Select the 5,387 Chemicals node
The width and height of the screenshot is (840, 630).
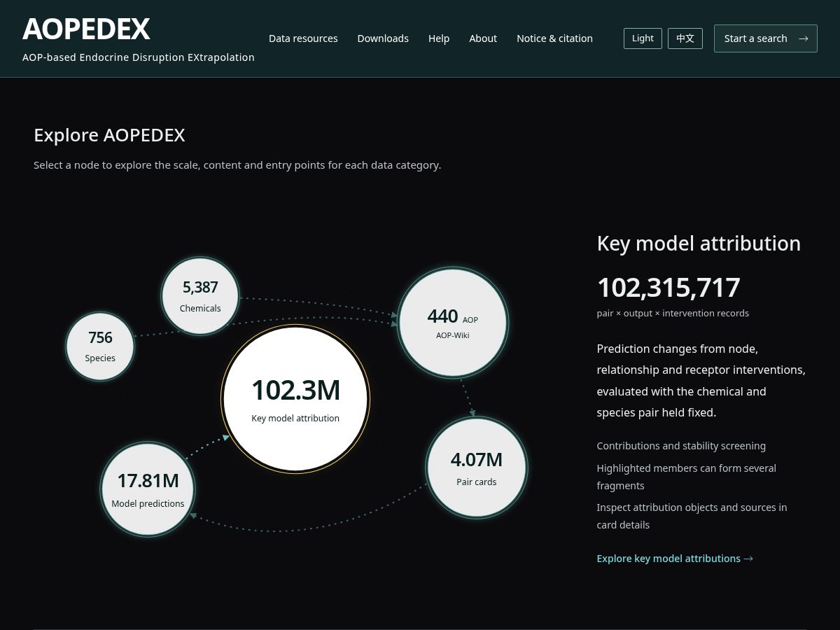point(200,296)
